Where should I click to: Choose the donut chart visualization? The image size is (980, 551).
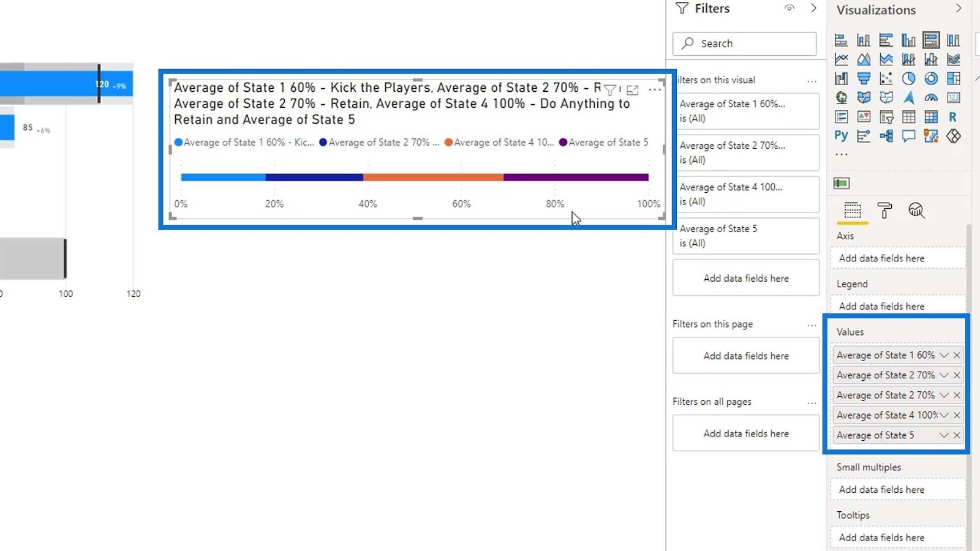click(931, 78)
